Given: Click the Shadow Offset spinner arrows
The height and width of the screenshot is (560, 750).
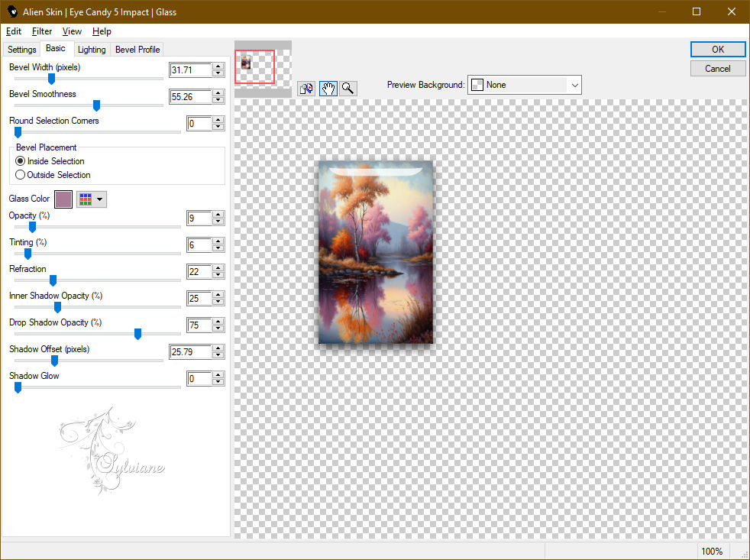Looking at the screenshot, I should click(x=218, y=352).
